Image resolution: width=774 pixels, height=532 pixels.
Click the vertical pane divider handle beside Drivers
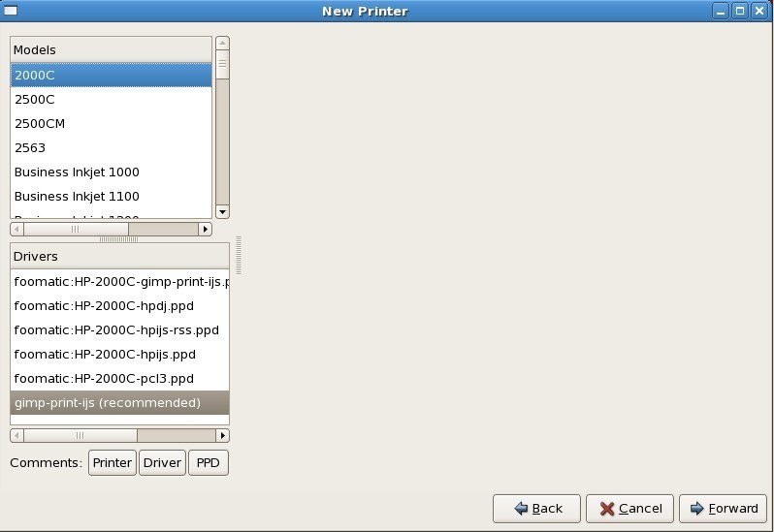pos(239,255)
